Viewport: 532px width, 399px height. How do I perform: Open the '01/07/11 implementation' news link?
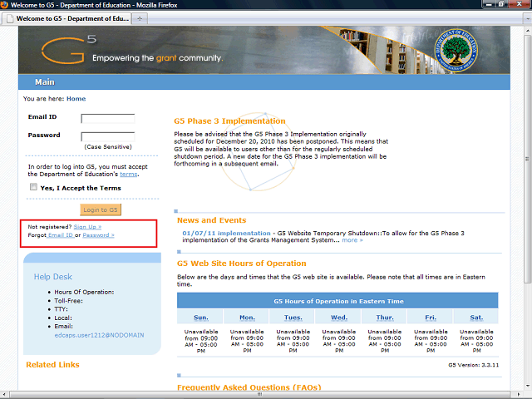[x=227, y=234]
